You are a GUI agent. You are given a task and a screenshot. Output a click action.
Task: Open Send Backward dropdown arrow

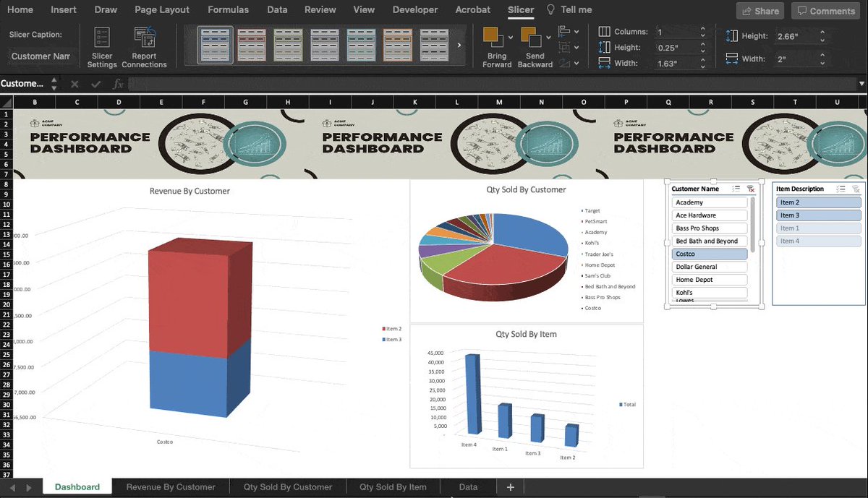pyautogui.click(x=549, y=37)
